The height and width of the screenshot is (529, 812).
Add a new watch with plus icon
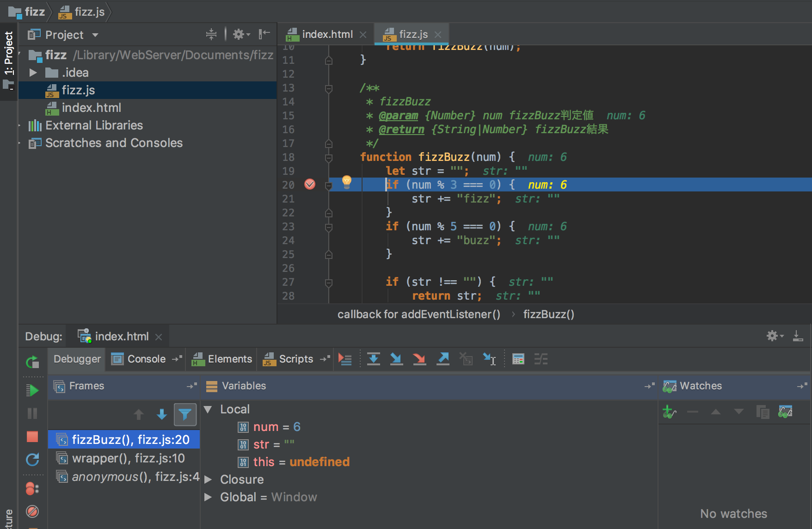pos(668,412)
